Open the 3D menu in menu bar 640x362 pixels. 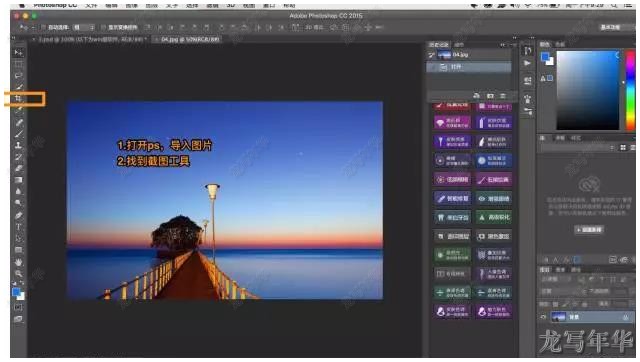pyautogui.click(x=231, y=6)
